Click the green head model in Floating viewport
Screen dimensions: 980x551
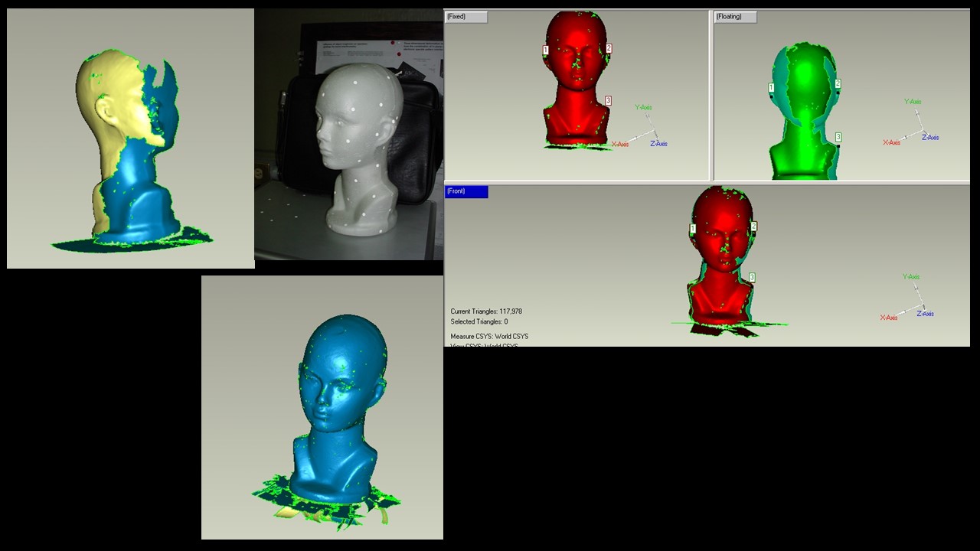tap(804, 111)
